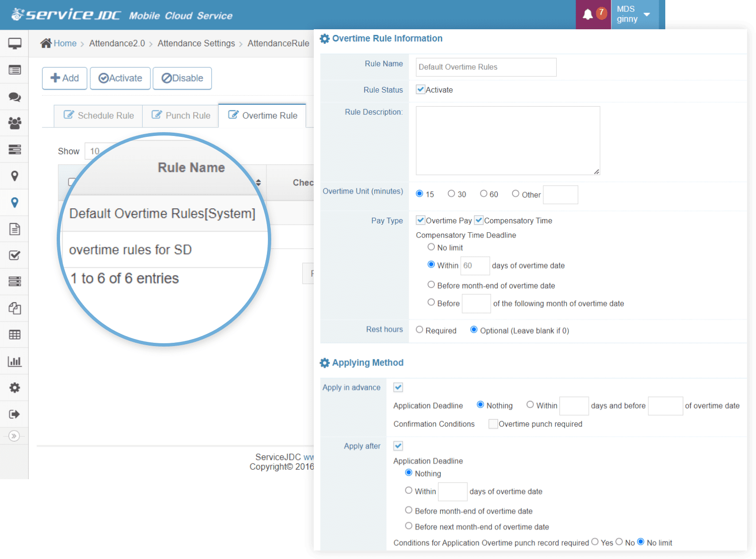Open the chat bubbles sidebar icon
This screenshot has height=559, width=756.
[x=15, y=97]
